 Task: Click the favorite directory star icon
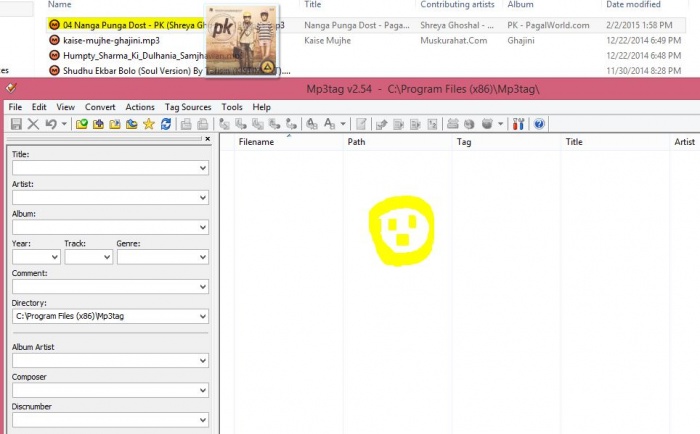coord(148,124)
